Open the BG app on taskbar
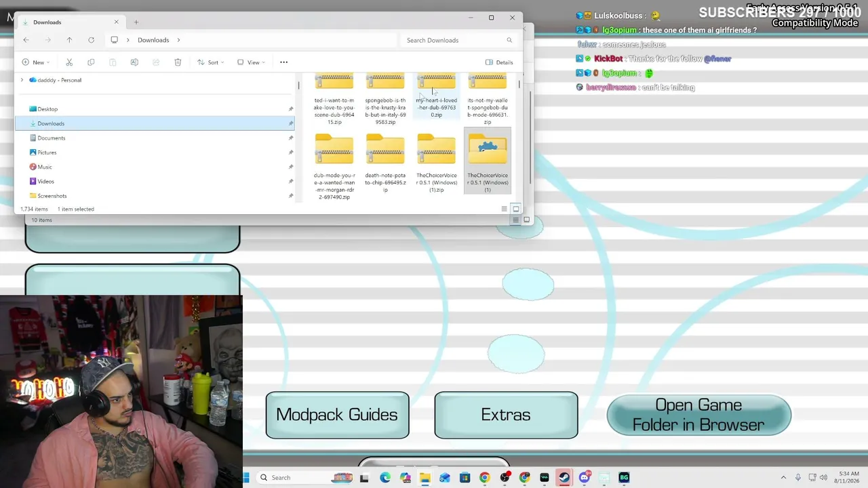Viewport: 868px width, 488px height. [624, 478]
